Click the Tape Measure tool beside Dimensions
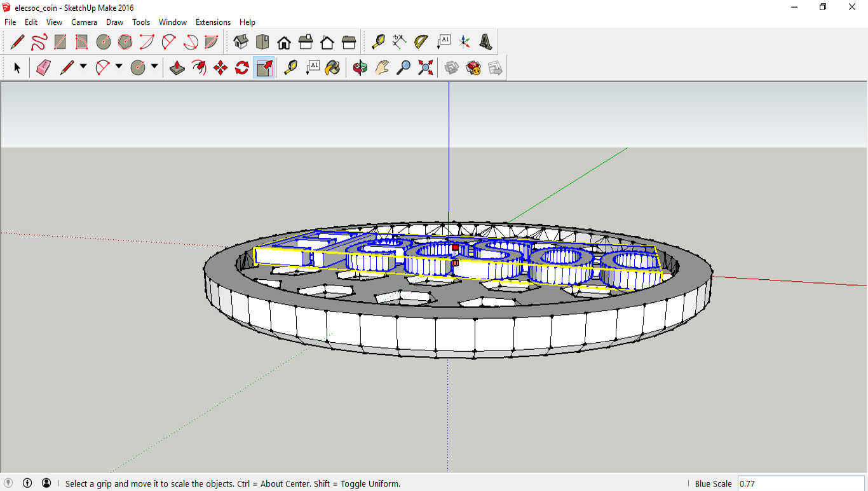The height and width of the screenshot is (491, 868). click(x=378, y=43)
